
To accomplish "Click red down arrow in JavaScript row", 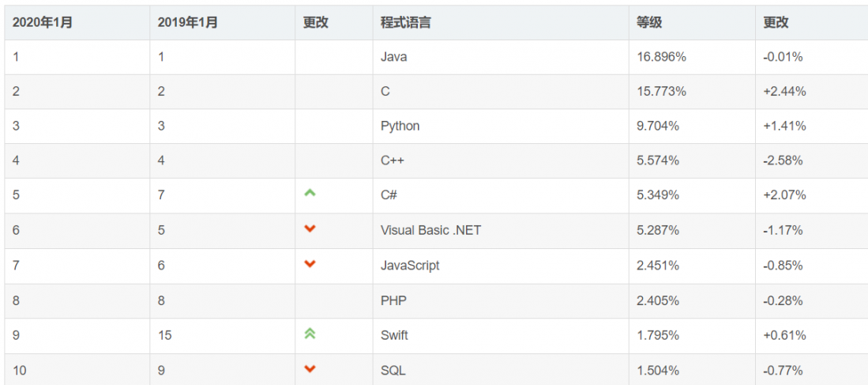I will pyautogui.click(x=310, y=263).
